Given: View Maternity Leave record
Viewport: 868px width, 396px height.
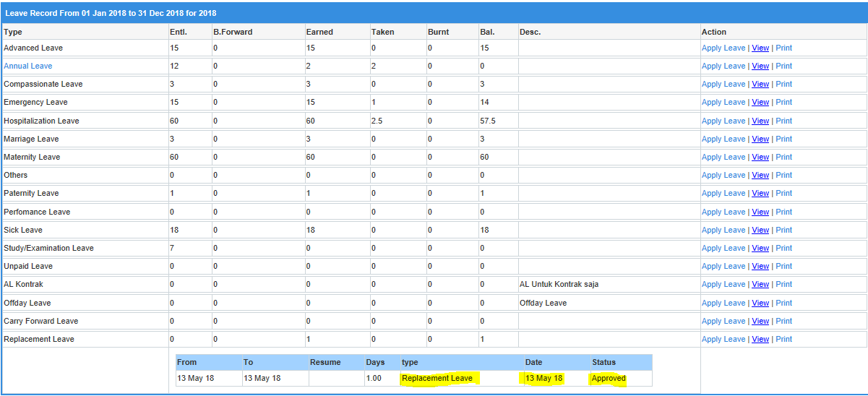Looking at the screenshot, I should [x=760, y=157].
